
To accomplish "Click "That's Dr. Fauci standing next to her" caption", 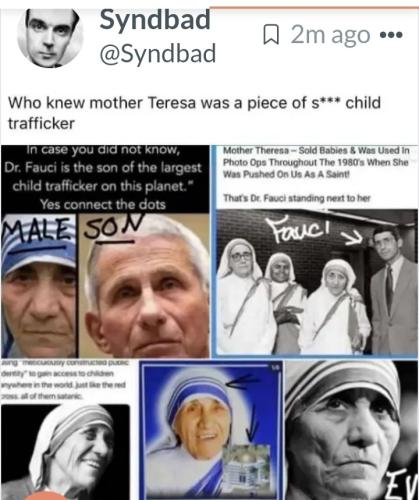I will (297, 198).
